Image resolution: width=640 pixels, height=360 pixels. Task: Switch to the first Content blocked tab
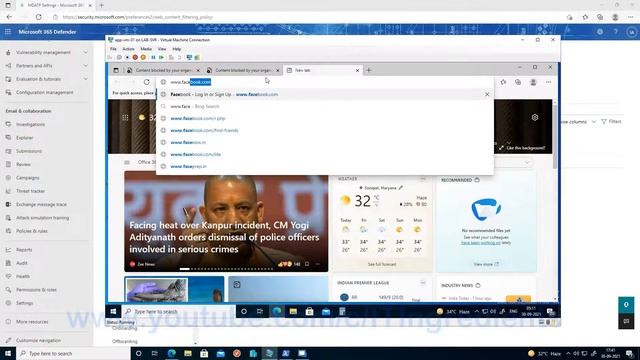(163, 70)
